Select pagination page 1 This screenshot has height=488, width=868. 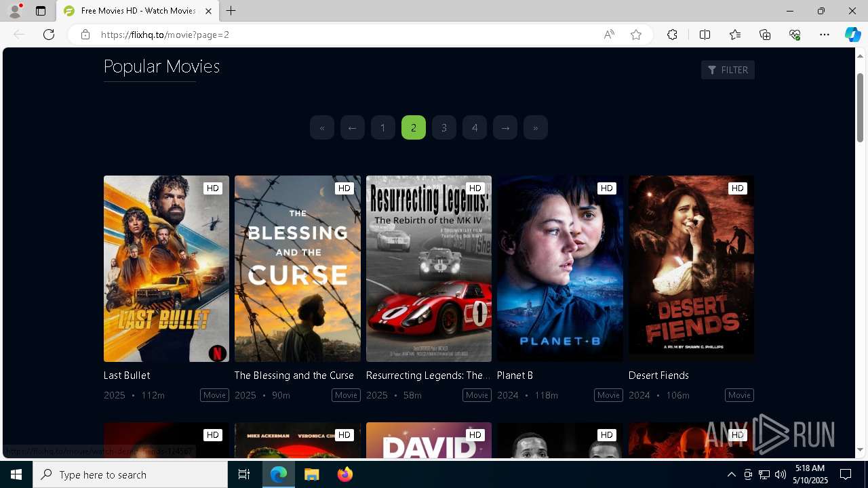pos(383,127)
